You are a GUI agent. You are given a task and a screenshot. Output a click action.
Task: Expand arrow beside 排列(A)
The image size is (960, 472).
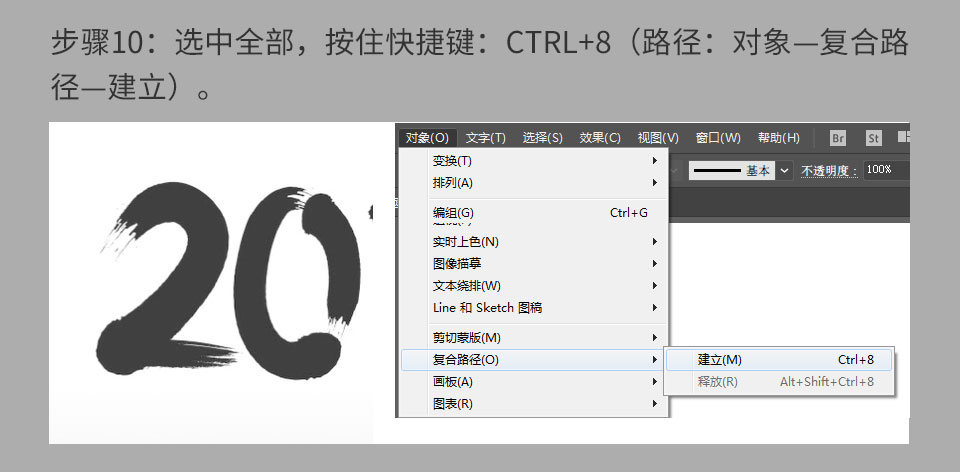click(654, 183)
